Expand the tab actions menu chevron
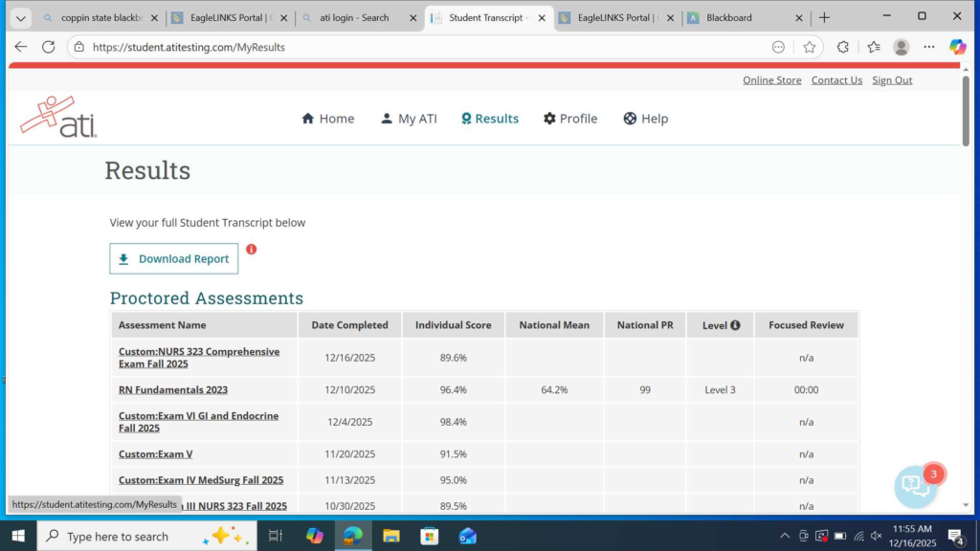This screenshot has height=551, width=980. point(21,17)
